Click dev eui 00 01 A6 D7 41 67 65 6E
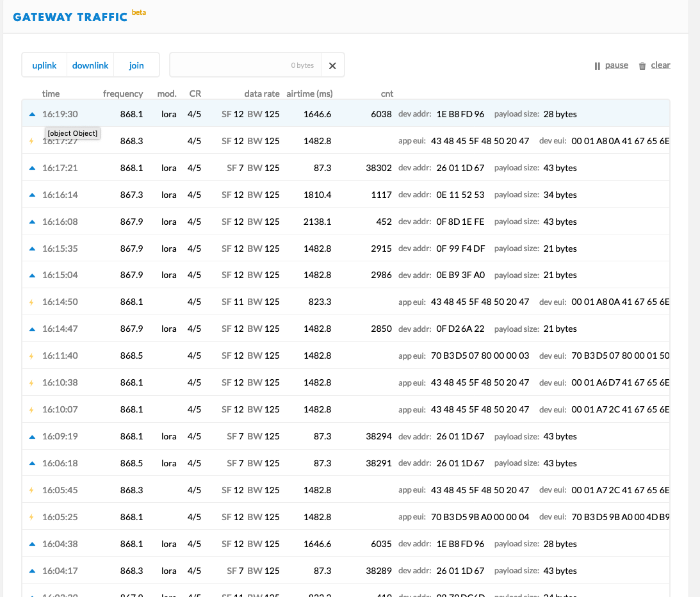 (x=621, y=382)
